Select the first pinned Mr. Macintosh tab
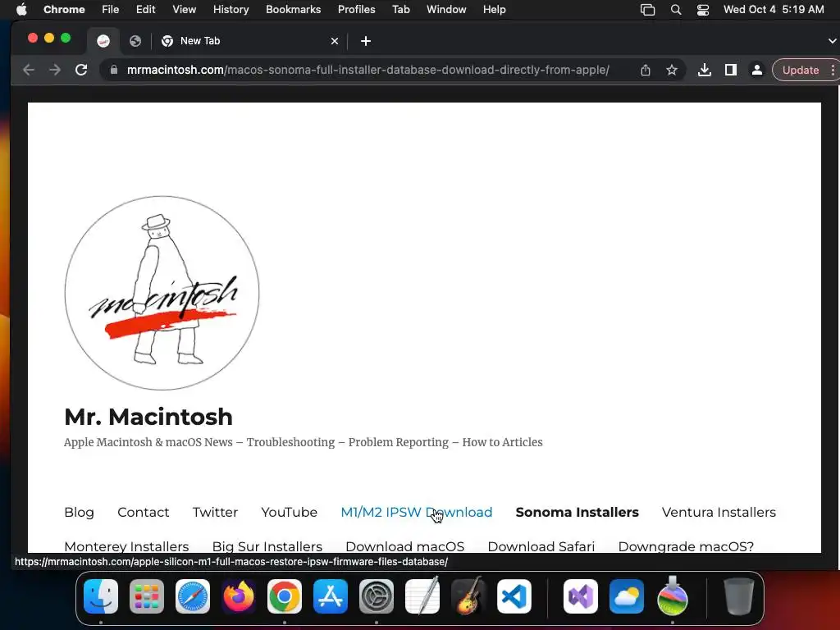Viewport: 840px width, 630px height. point(103,41)
